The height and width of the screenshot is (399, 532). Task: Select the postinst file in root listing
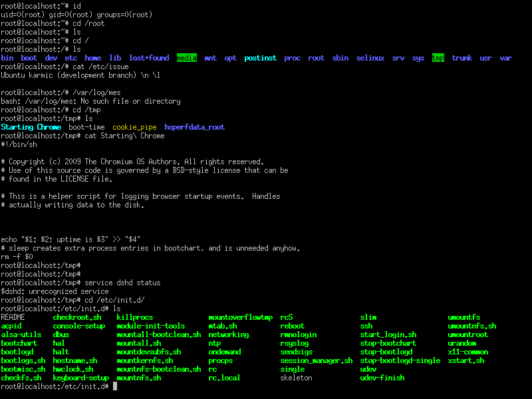pyautogui.click(x=260, y=58)
